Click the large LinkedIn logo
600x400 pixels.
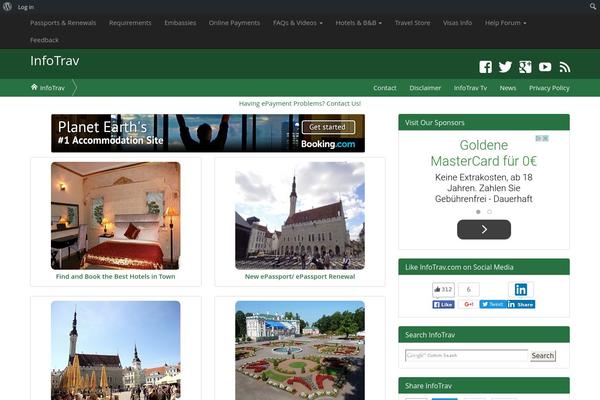[x=521, y=290]
